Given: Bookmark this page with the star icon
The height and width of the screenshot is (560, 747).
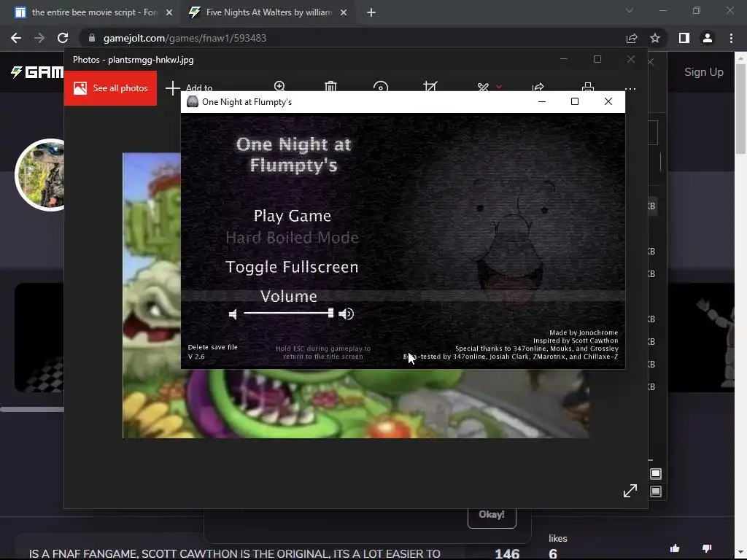Looking at the screenshot, I should click(655, 38).
